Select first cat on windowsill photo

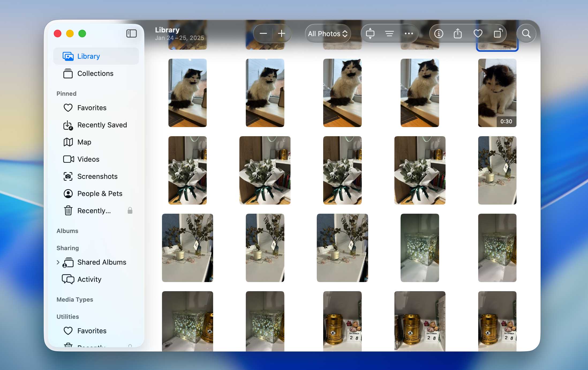187,93
